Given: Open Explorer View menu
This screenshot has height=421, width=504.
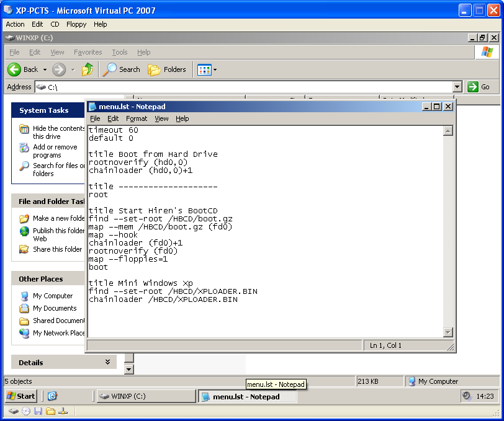Looking at the screenshot, I should [x=57, y=52].
